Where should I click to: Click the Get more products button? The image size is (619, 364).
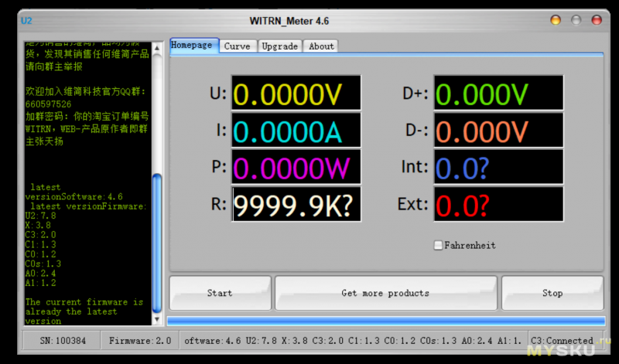(x=385, y=293)
